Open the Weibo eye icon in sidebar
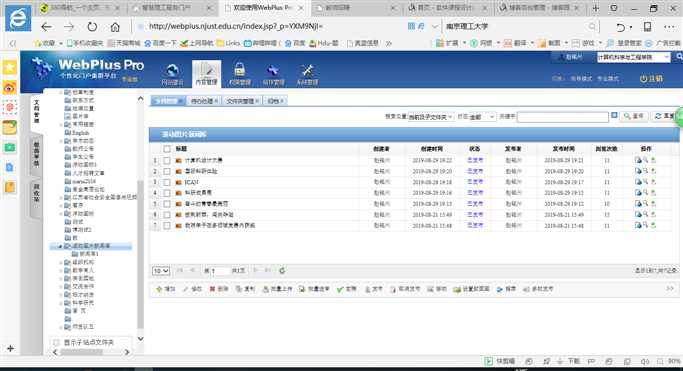Screen dimensions: 683x371 [10, 88]
